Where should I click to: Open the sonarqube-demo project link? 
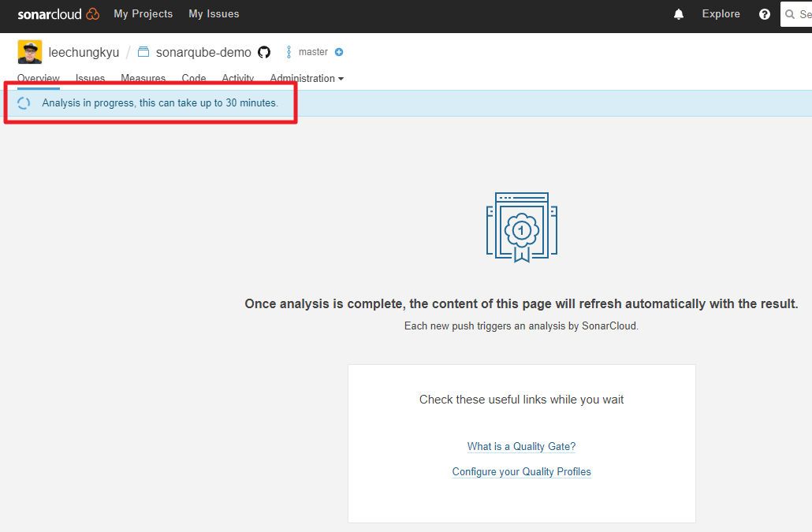click(203, 52)
